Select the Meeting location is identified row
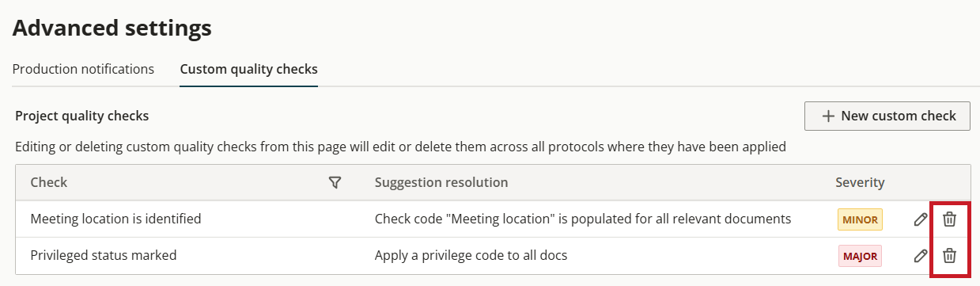 [x=493, y=219]
